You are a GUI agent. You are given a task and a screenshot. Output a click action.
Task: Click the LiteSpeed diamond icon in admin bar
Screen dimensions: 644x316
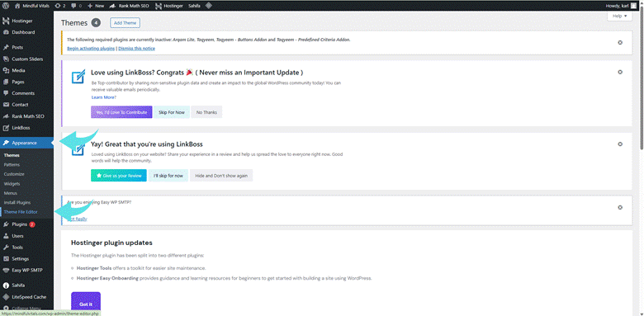[x=209, y=6]
